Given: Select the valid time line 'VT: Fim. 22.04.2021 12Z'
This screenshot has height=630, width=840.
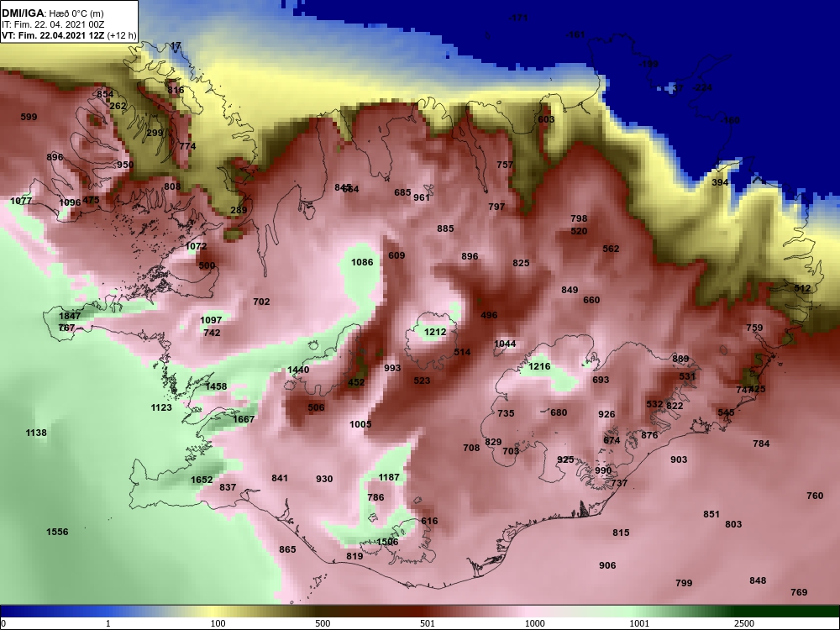Looking at the screenshot, I should point(53,36).
